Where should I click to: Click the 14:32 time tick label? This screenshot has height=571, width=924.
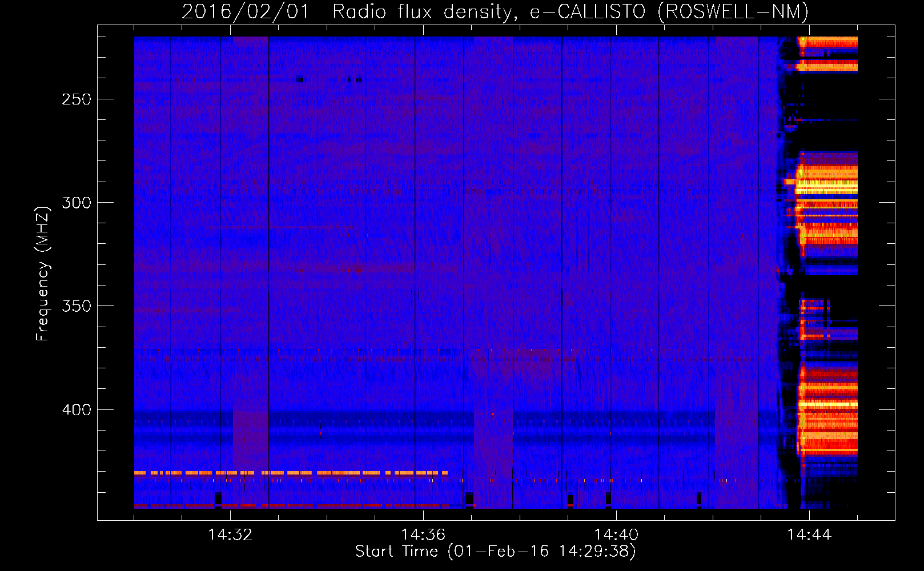pyautogui.click(x=230, y=534)
